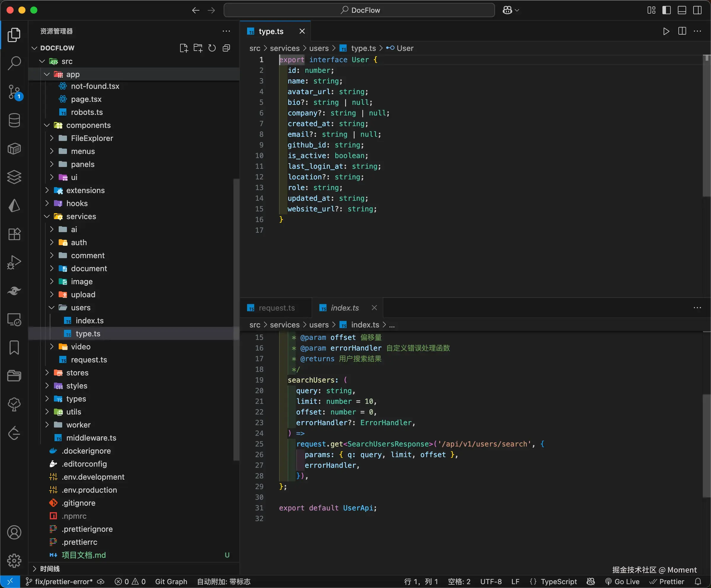Viewport: 711px width, 588px height.
Task: Toggle the secondary side bar
Action: (x=697, y=10)
